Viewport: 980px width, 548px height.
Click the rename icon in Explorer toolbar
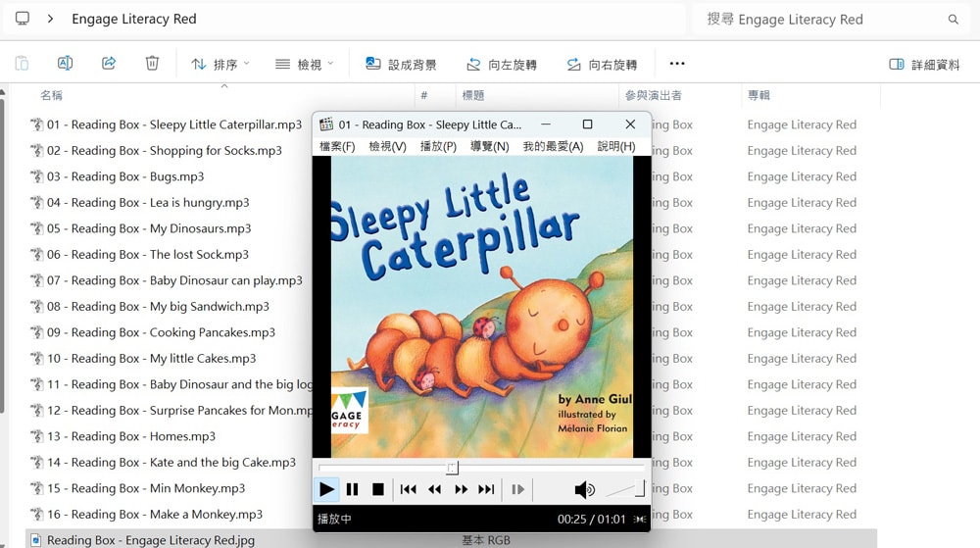click(65, 63)
